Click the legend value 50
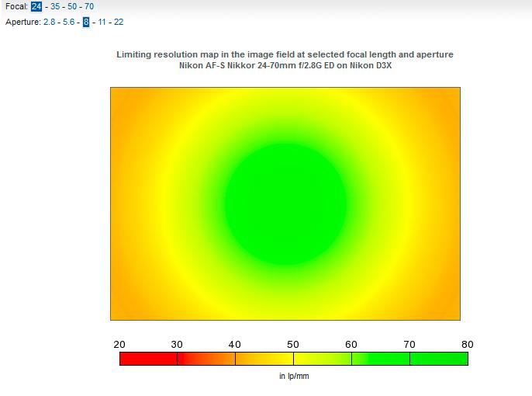 (x=293, y=345)
